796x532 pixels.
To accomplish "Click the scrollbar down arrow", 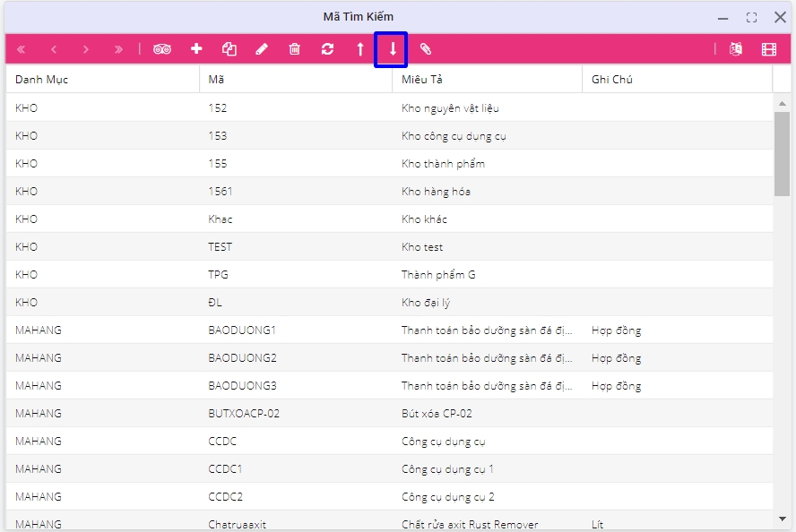I will point(782,519).
